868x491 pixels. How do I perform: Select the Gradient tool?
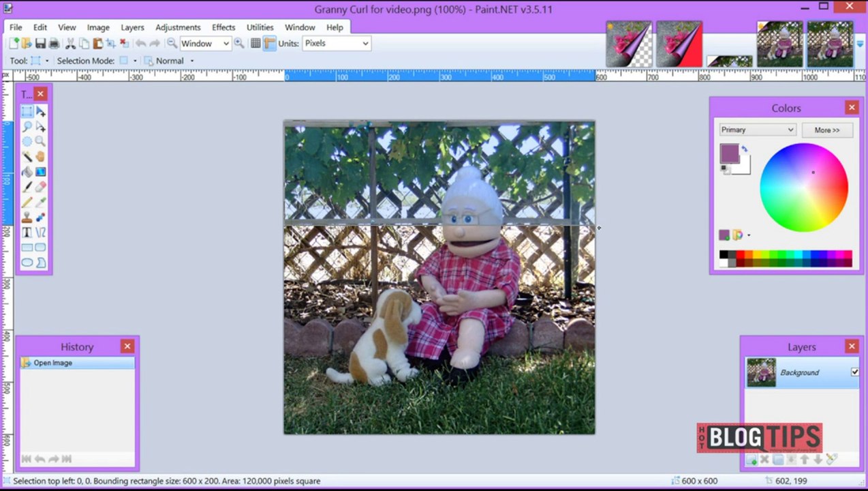41,171
